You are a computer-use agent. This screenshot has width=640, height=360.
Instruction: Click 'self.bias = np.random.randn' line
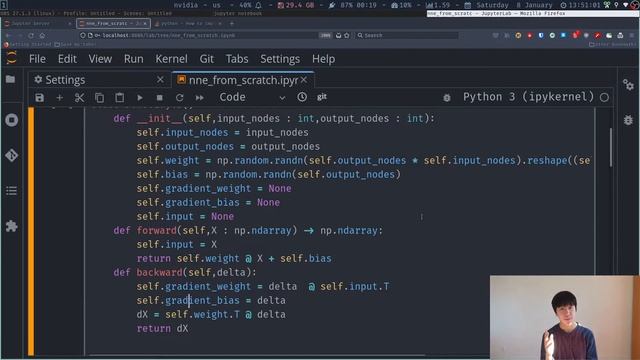coord(269,175)
